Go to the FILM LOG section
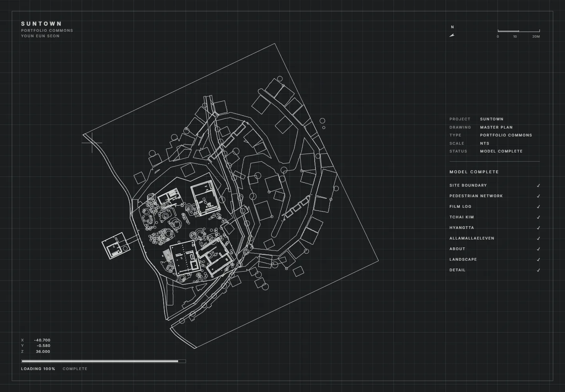565x392 pixels. pos(460,207)
